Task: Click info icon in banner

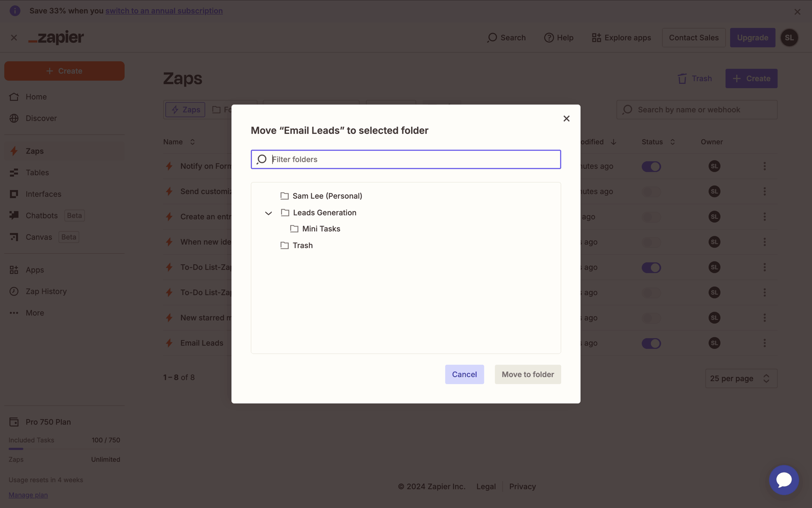Action: tap(15, 11)
